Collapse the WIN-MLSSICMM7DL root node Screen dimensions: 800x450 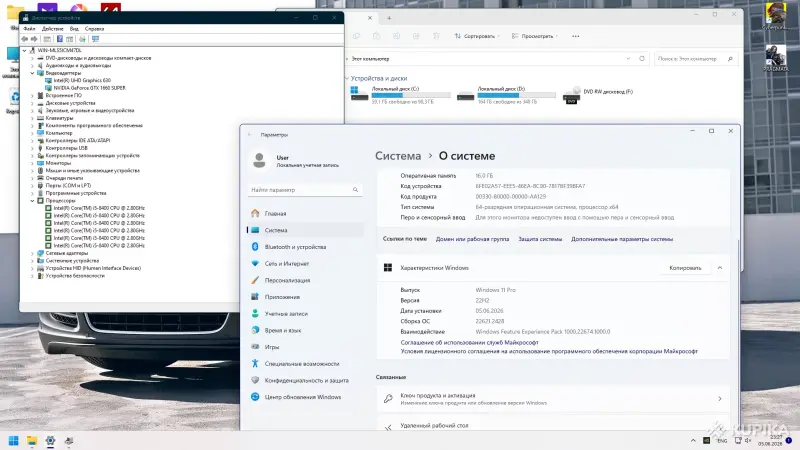click(24, 51)
